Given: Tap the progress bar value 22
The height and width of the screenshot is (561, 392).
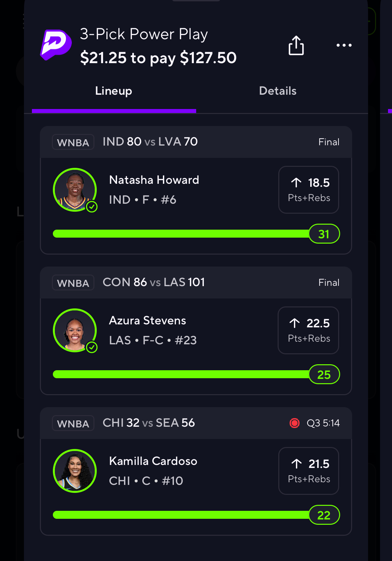Looking at the screenshot, I should (324, 515).
